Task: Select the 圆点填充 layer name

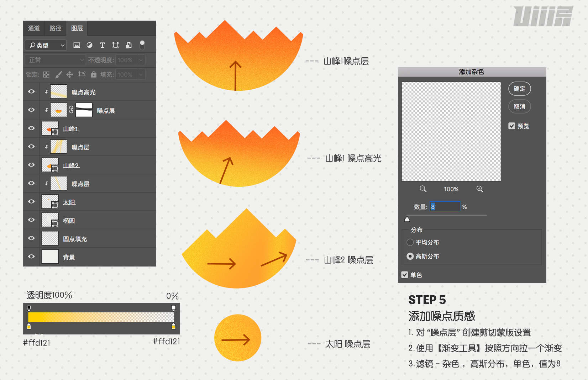Action: coord(75,239)
